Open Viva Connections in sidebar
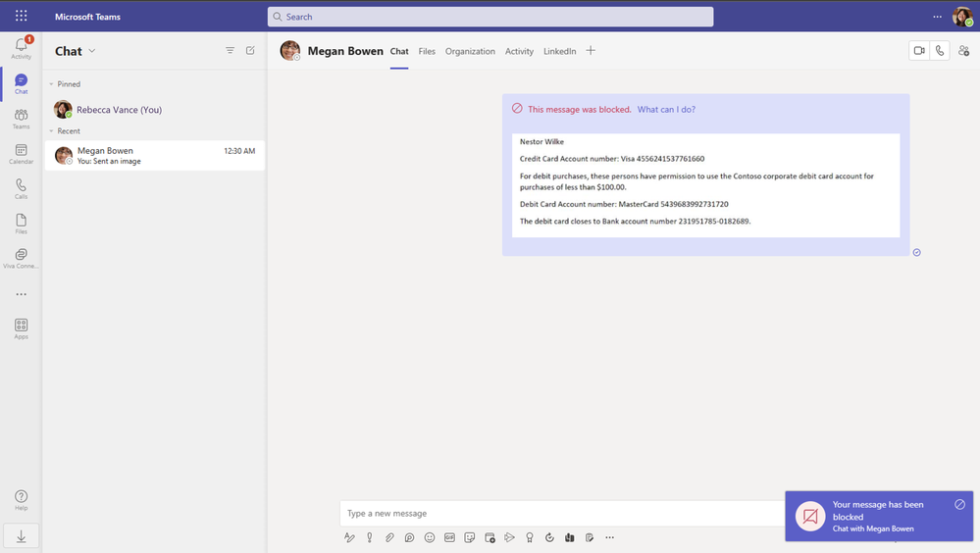This screenshot has height=553, width=980. (x=22, y=258)
